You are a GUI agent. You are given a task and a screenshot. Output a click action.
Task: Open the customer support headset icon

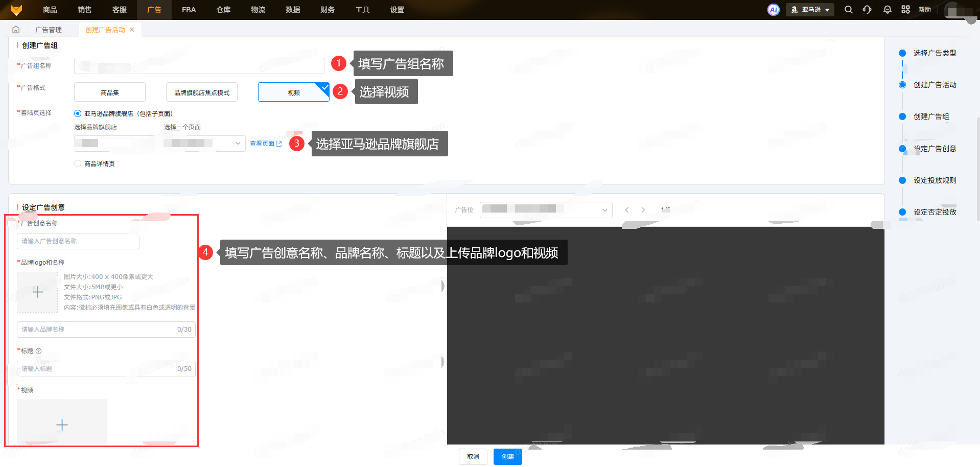click(867, 10)
